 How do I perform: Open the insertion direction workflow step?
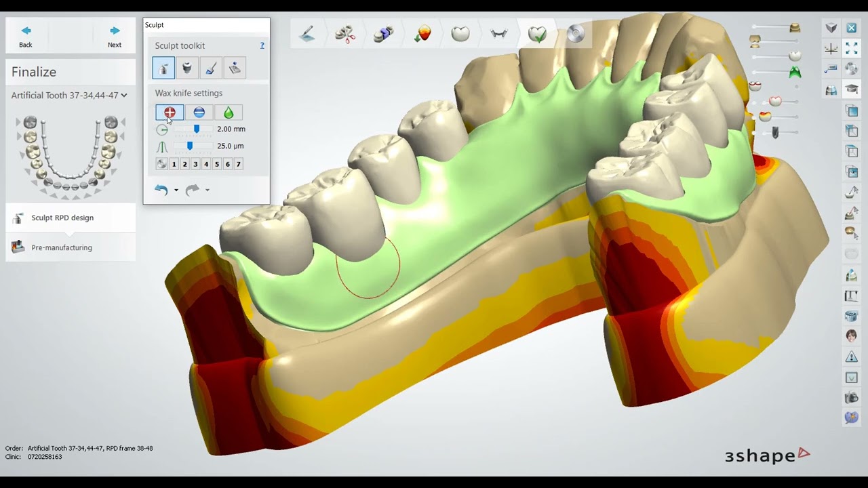(422, 34)
